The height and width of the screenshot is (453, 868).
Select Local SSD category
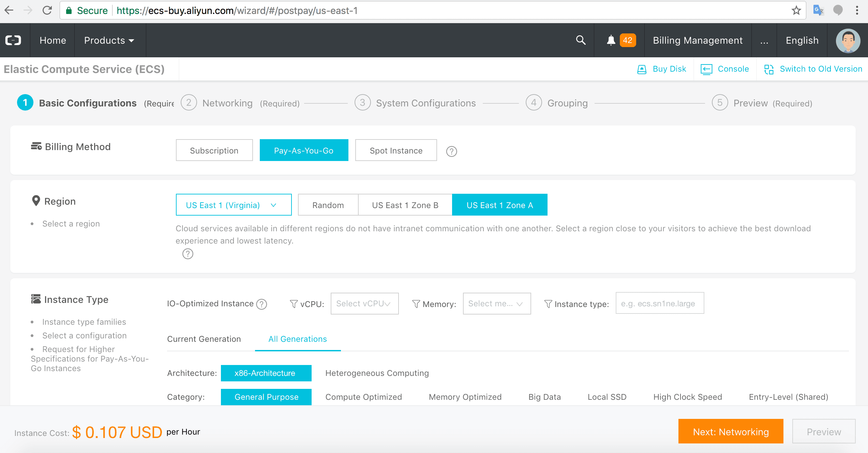pyautogui.click(x=607, y=397)
